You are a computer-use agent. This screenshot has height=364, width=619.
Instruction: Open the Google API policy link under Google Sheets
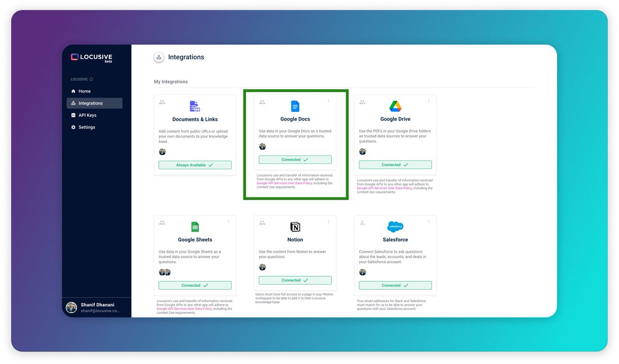click(x=184, y=309)
